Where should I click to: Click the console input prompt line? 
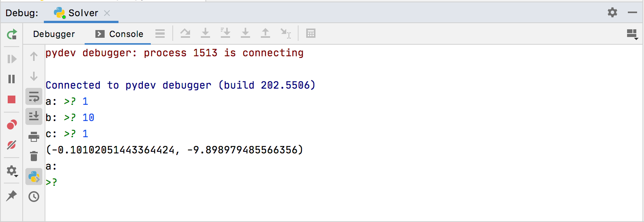click(x=52, y=181)
